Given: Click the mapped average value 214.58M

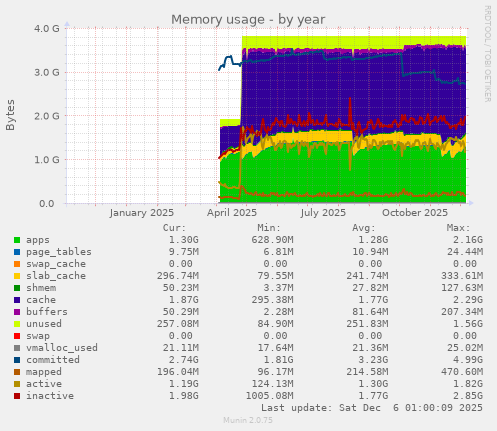Looking at the screenshot, I should click(367, 372).
